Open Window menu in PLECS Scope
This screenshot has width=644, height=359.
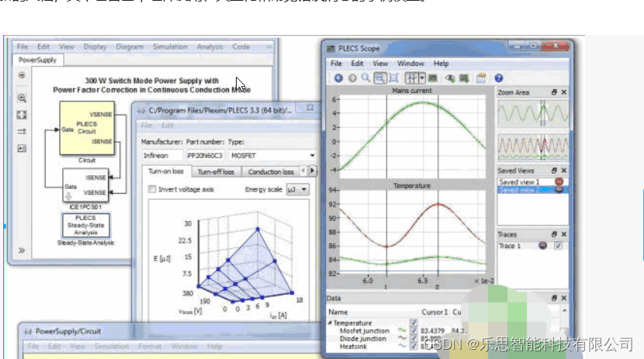click(410, 64)
